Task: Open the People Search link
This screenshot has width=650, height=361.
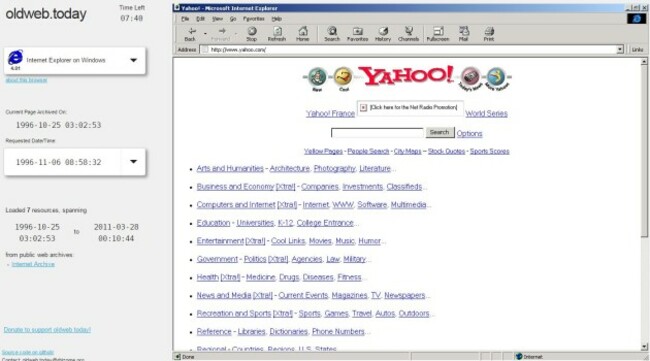Action: [x=368, y=151]
